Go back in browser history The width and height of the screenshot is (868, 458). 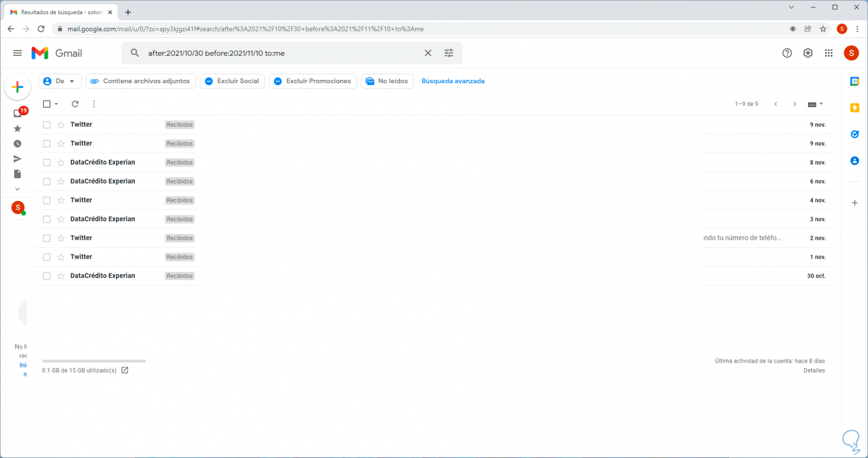tap(11, 29)
